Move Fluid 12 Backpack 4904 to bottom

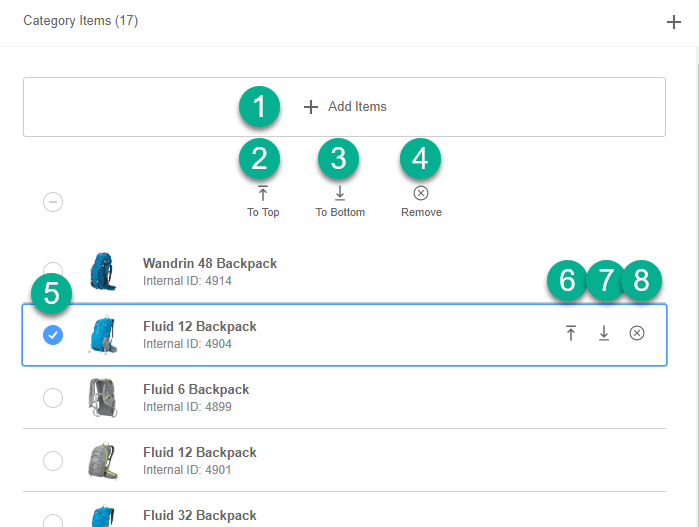(604, 333)
